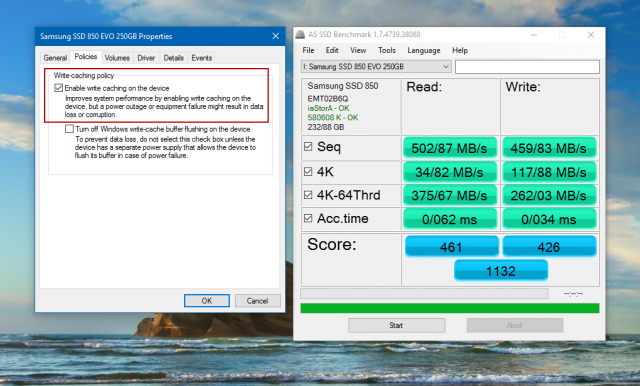The width and height of the screenshot is (640, 386).
Task: Toggle the 4K-64Thrd test checkbox
Action: pos(308,195)
